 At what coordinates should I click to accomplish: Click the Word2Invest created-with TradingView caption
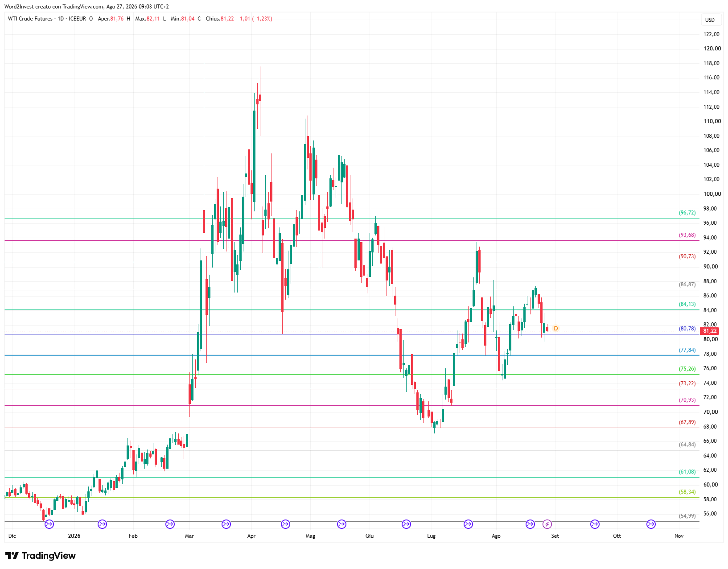tap(86, 7)
